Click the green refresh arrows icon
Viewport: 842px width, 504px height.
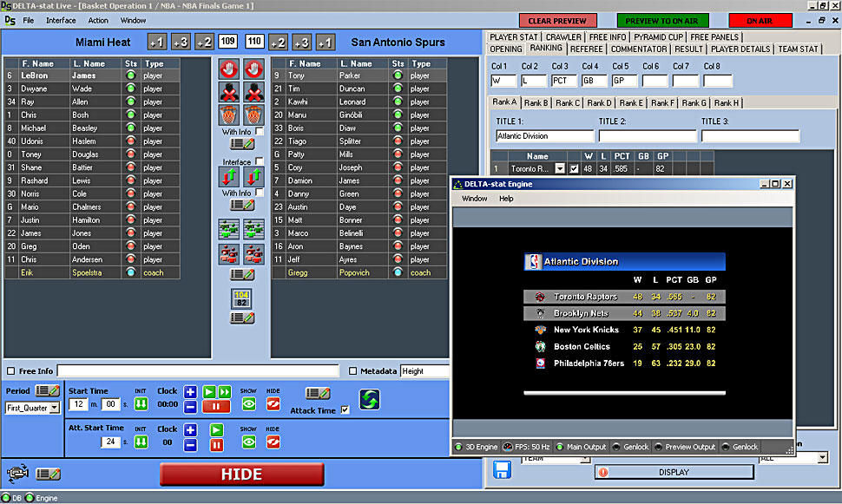(372, 400)
